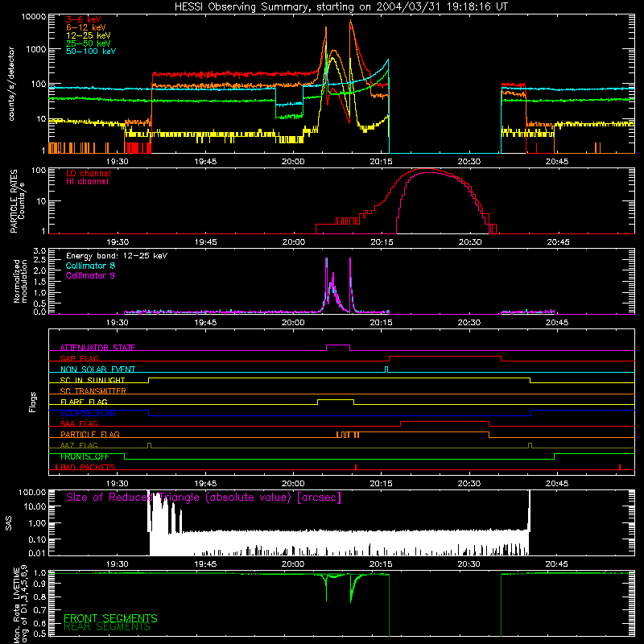Click the raised SAA flag segment

pos(444,421)
